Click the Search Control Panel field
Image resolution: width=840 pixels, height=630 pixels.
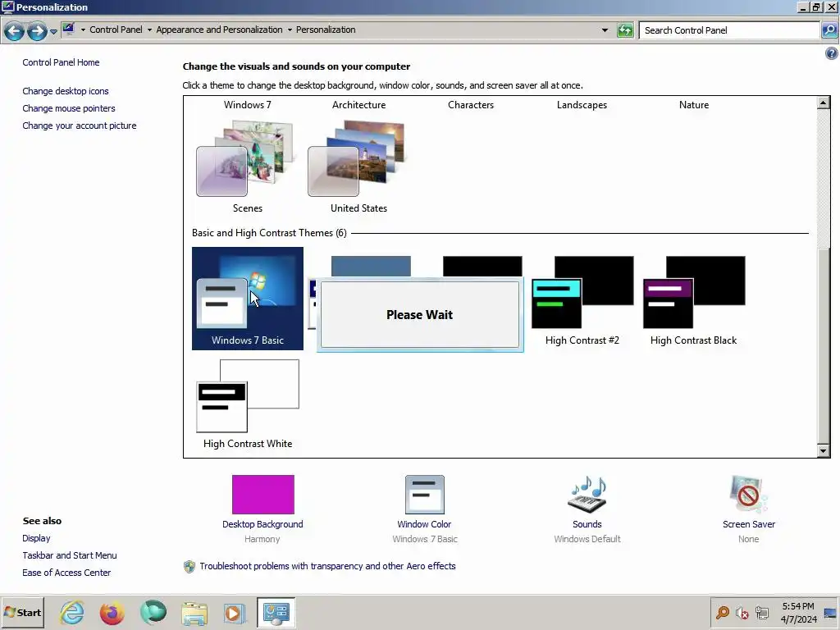pos(729,30)
